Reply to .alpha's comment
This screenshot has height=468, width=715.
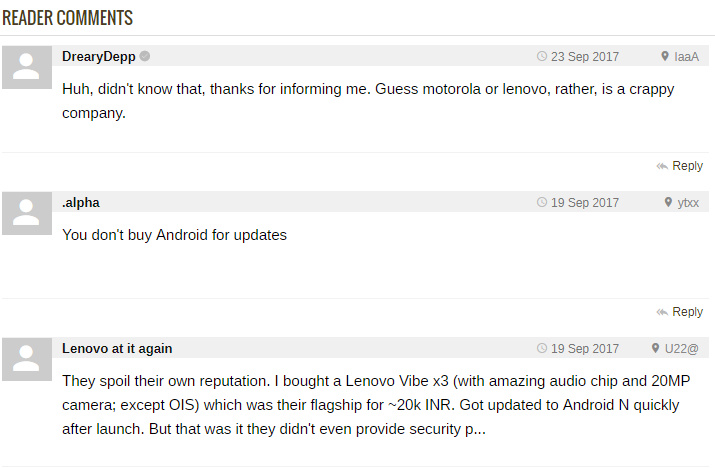click(x=687, y=312)
